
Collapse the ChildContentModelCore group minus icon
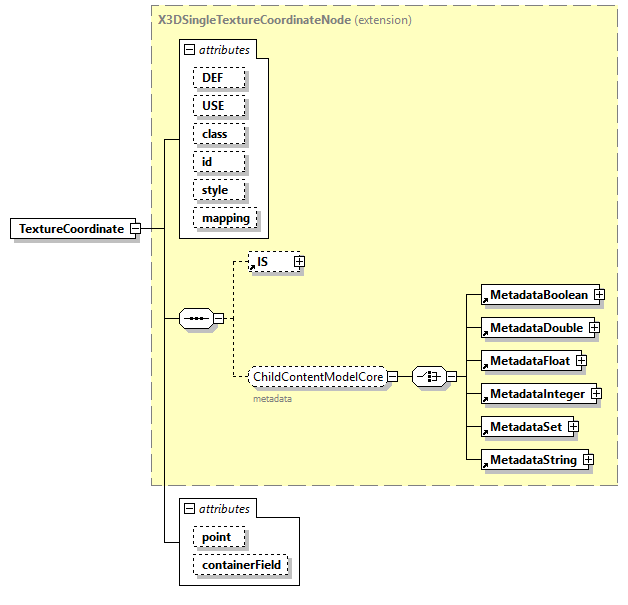pyautogui.click(x=392, y=377)
